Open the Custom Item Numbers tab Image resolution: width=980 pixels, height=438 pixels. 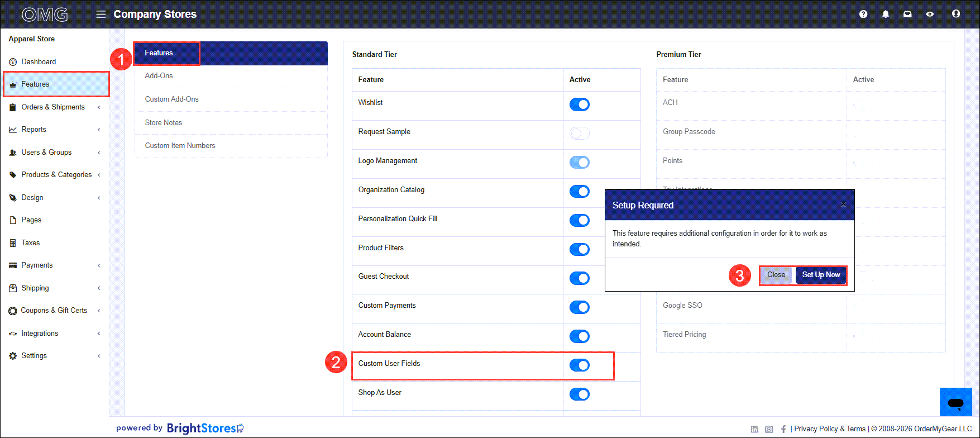[231, 146]
